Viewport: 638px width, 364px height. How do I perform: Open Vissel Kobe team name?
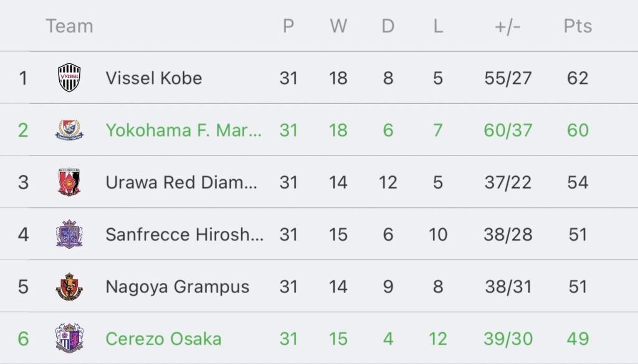point(154,78)
